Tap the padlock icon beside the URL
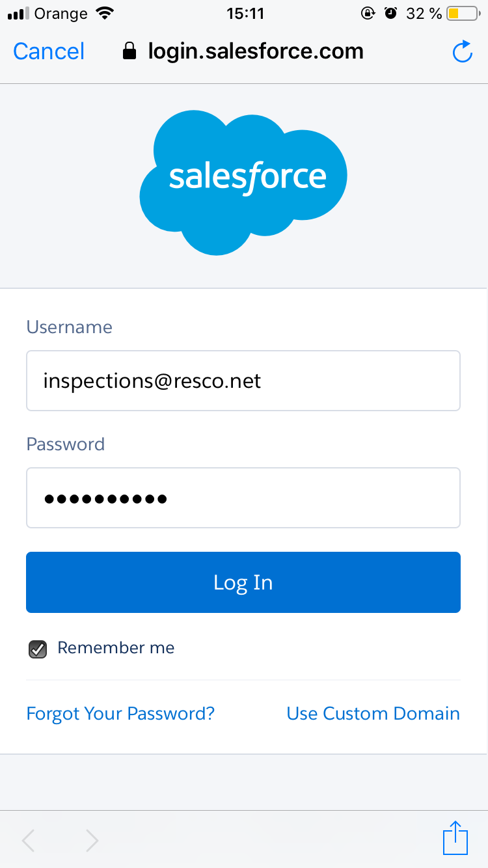The image size is (488, 868). click(130, 51)
